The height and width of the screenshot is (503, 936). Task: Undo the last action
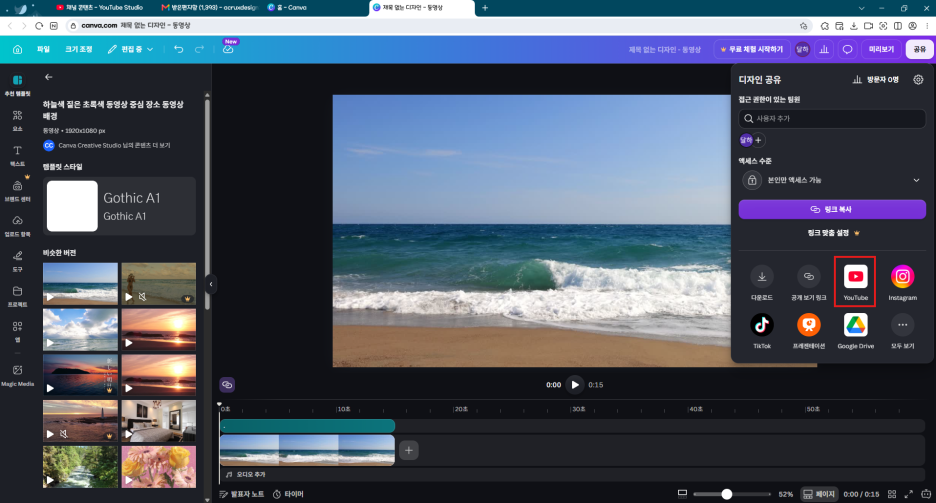pos(178,50)
